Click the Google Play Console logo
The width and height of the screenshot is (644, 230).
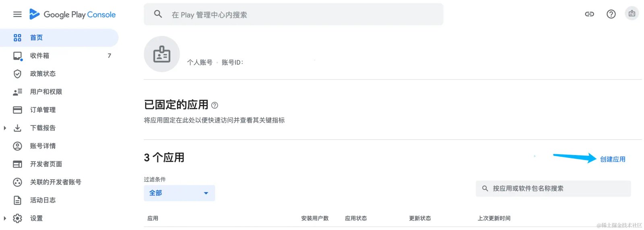click(x=72, y=15)
